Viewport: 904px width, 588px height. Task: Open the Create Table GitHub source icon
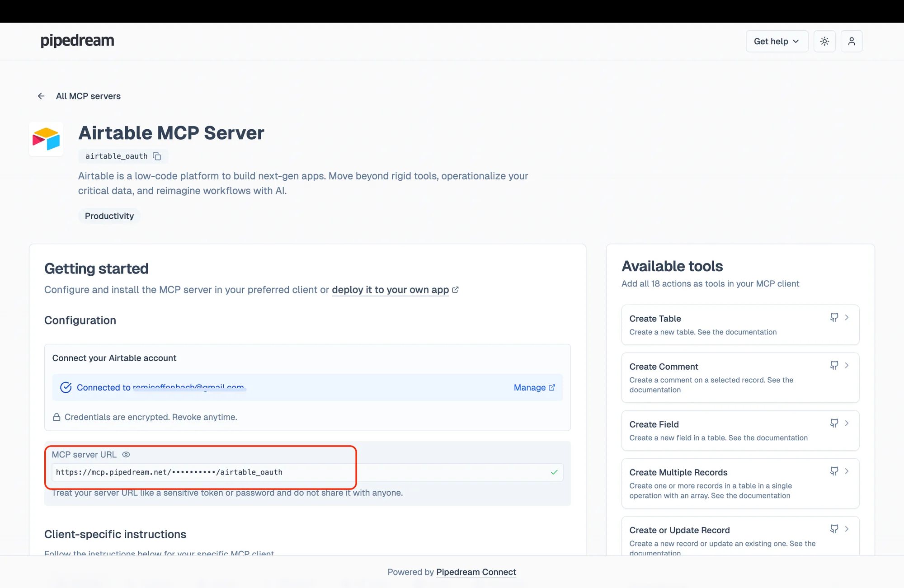(834, 317)
